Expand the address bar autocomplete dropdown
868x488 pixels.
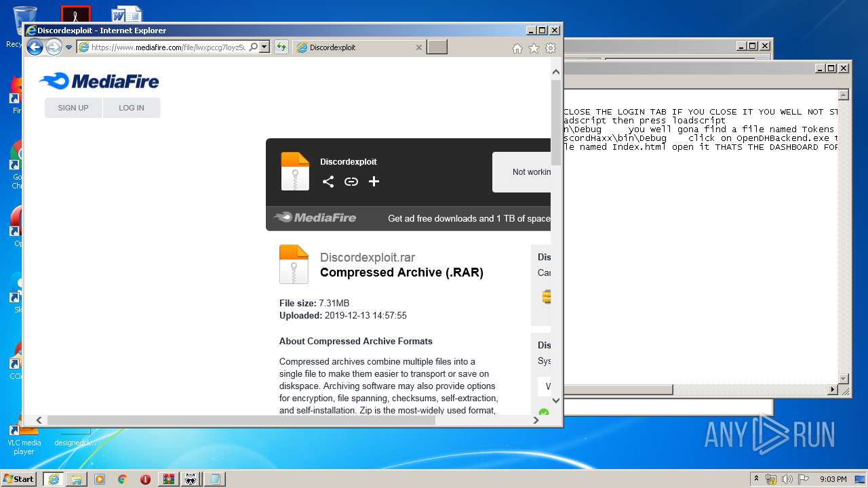[264, 47]
